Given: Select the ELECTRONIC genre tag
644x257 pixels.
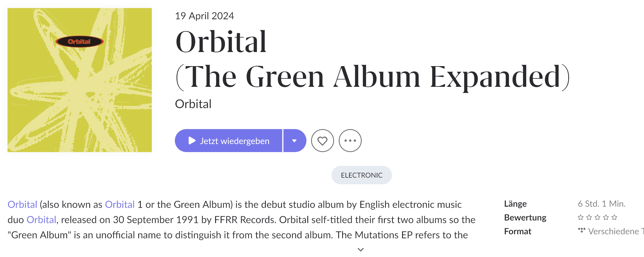Looking at the screenshot, I should click(x=361, y=175).
